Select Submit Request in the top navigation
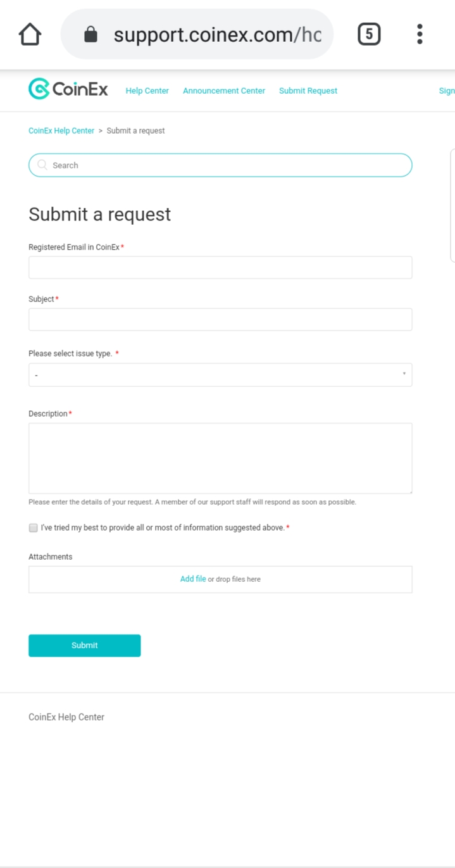This screenshot has height=868, width=455. pos(308,91)
